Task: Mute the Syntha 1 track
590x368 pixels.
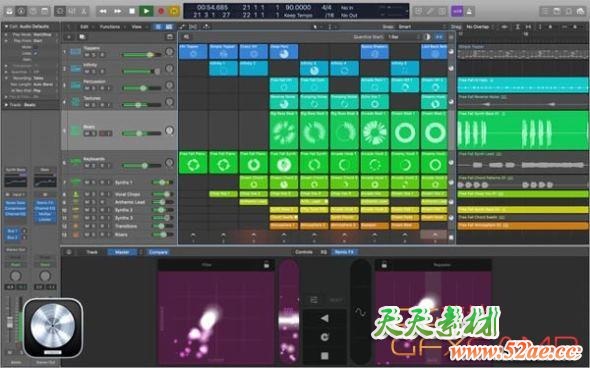Action: click(87, 182)
